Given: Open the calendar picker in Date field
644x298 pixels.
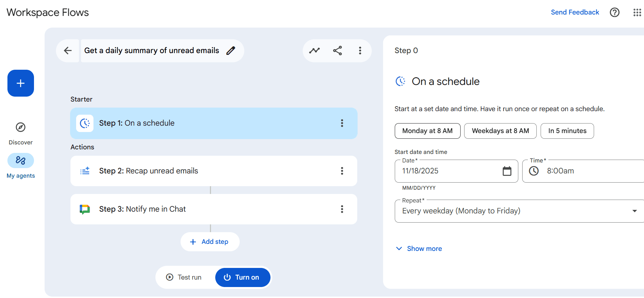Looking at the screenshot, I should tap(507, 171).
